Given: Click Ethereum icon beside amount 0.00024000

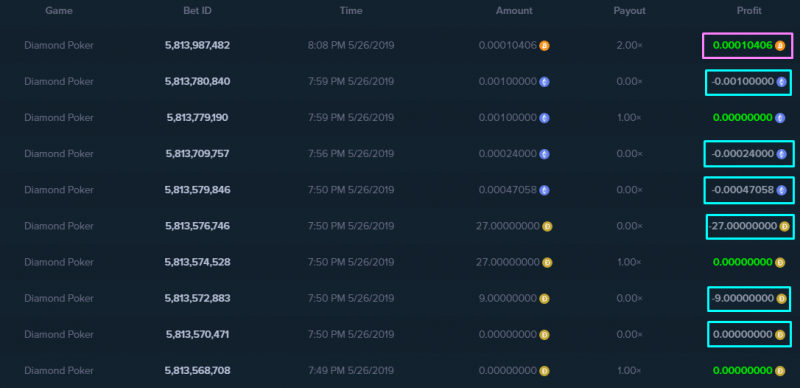Looking at the screenshot, I should click(544, 154).
